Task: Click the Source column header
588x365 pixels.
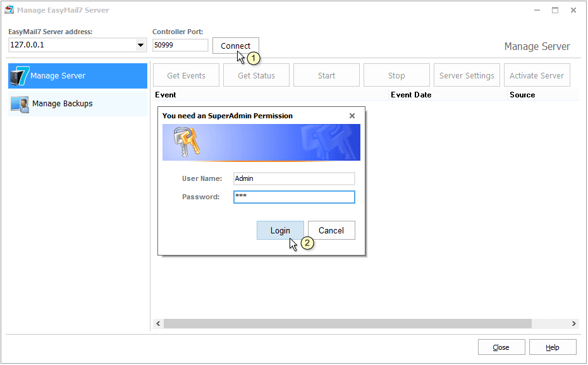Action: [x=543, y=95]
